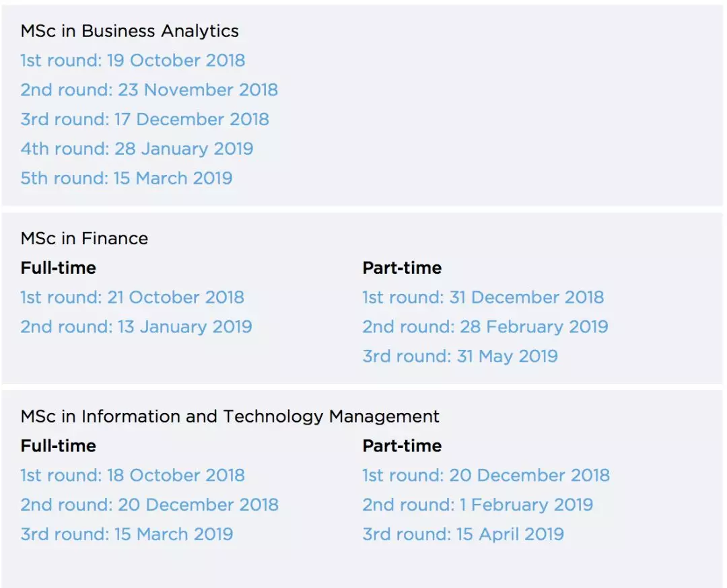The image size is (727, 588).
Task: Select the IT Management part-time 3rd round: 15 April 2019 link
Action: (x=463, y=535)
